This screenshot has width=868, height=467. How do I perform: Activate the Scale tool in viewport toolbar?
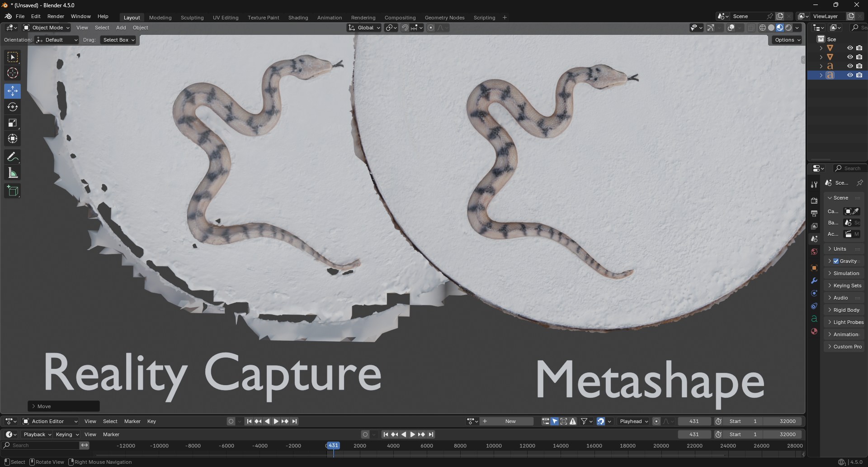[13, 123]
